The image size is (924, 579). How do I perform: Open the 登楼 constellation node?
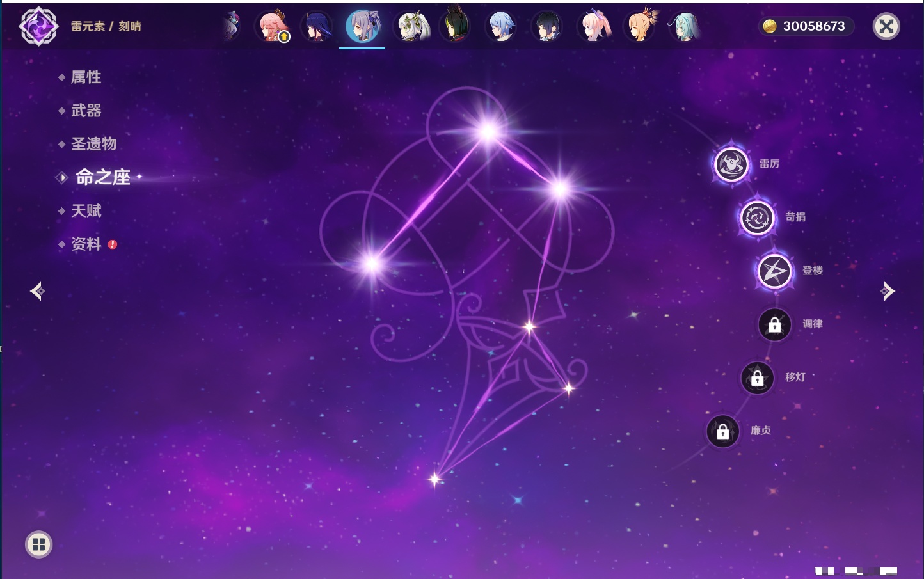pyautogui.click(x=775, y=271)
